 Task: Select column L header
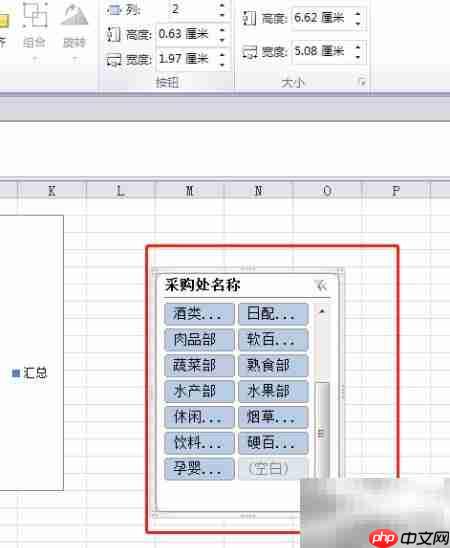pyautogui.click(x=120, y=191)
